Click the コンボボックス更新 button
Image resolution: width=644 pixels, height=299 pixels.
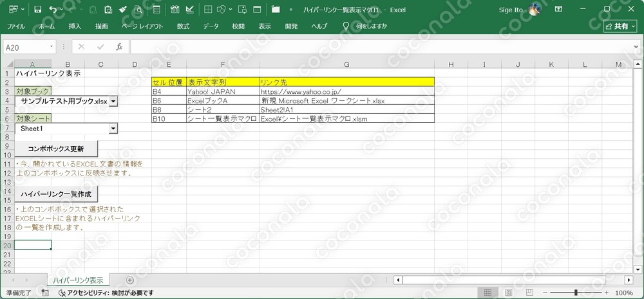coord(56,149)
